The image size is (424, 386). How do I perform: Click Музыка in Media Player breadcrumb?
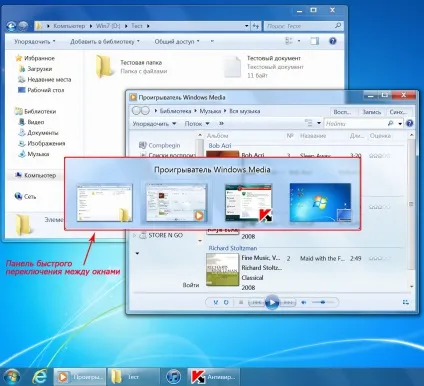point(210,111)
